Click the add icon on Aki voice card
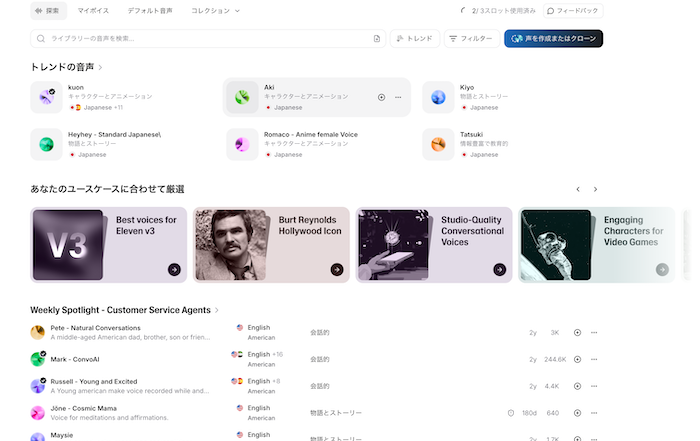This screenshot has width=700, height=441. 381,97
